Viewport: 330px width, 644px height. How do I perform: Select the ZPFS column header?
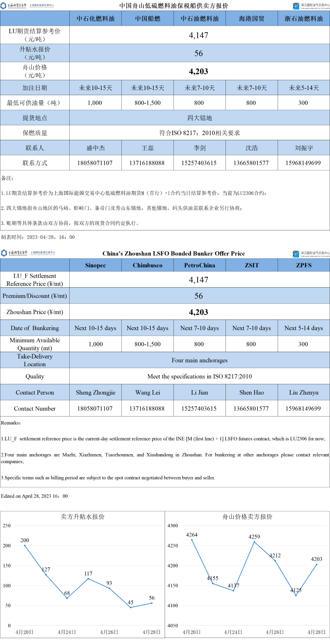coord(304,265)
